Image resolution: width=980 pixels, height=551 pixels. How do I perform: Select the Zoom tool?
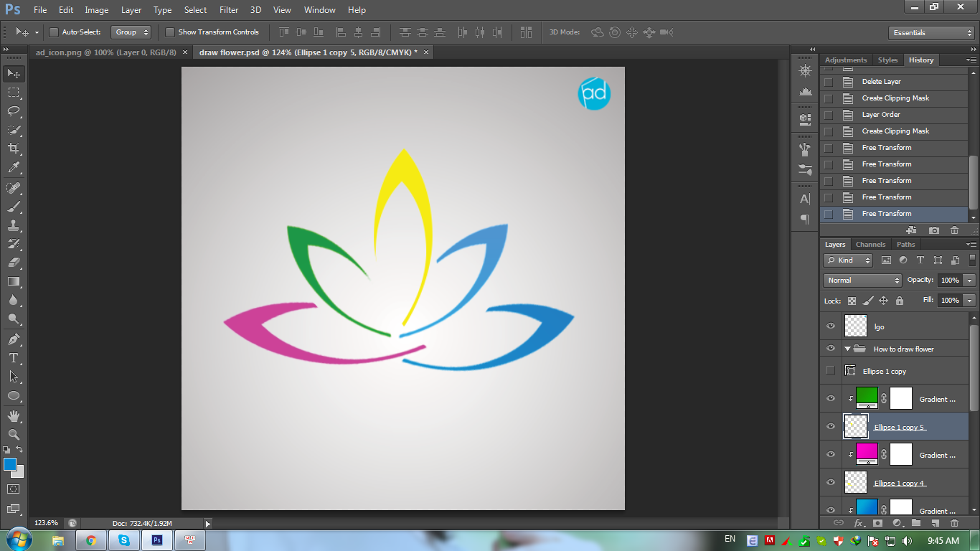click(13, 433)
